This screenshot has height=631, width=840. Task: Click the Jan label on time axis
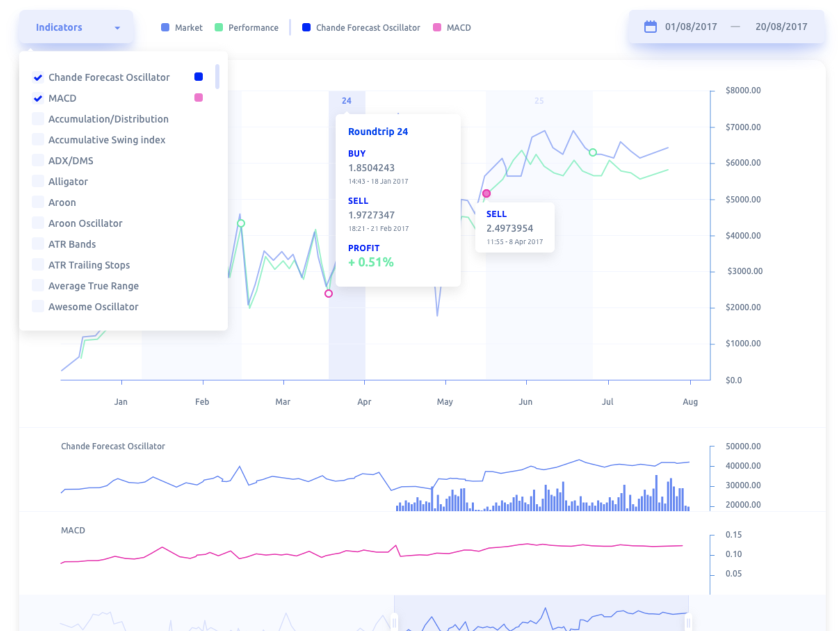tap(121, 401)
